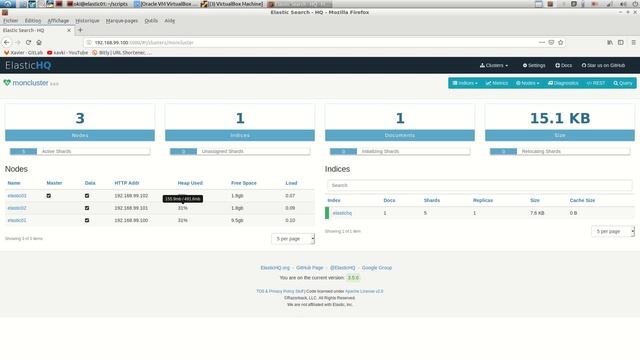Click the Initializing Shards progress bar

400,151
